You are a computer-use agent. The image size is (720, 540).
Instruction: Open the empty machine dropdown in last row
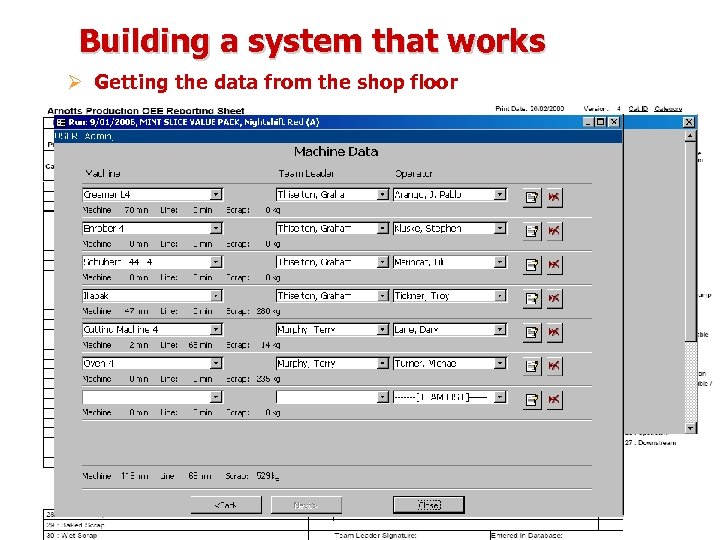[216, 397]
